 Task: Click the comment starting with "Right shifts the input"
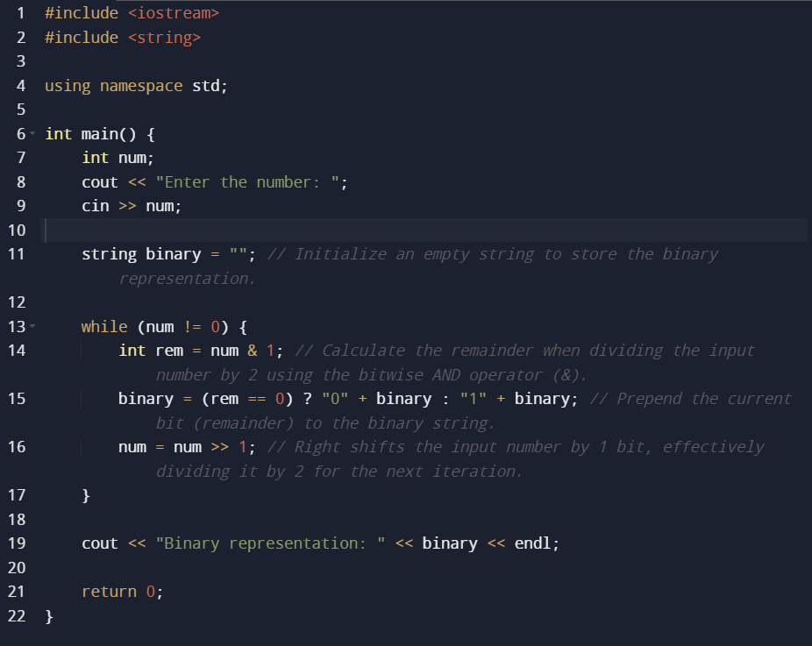coord(516,447)
